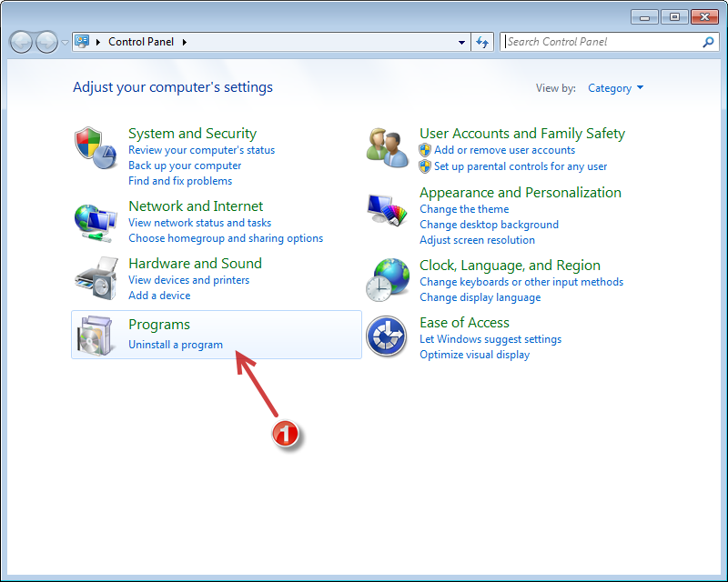Open the Network and Internet globe icon
The height and width of the screenshot is (582, 728).
coord(96,222)
